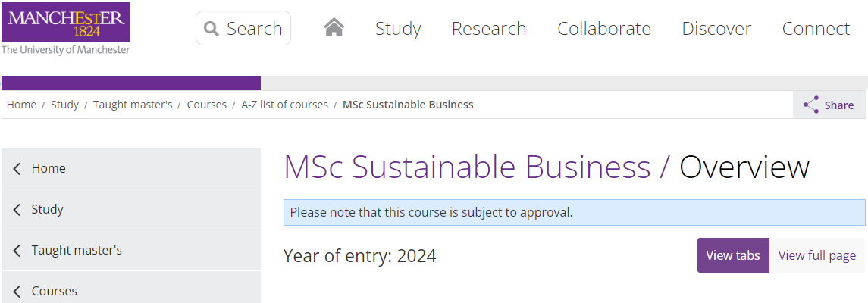Click the chevron beside Taught master's sidebar item

click(x=17, y=251)
